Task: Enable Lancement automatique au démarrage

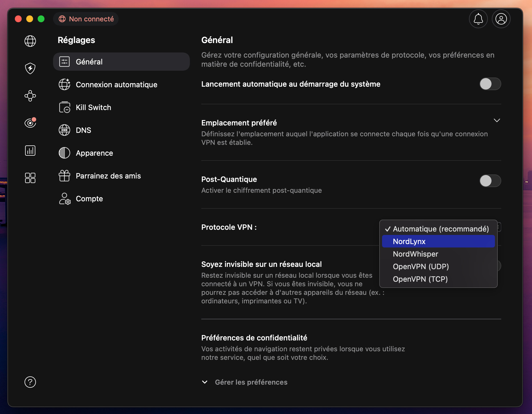Action: [490, 84]
